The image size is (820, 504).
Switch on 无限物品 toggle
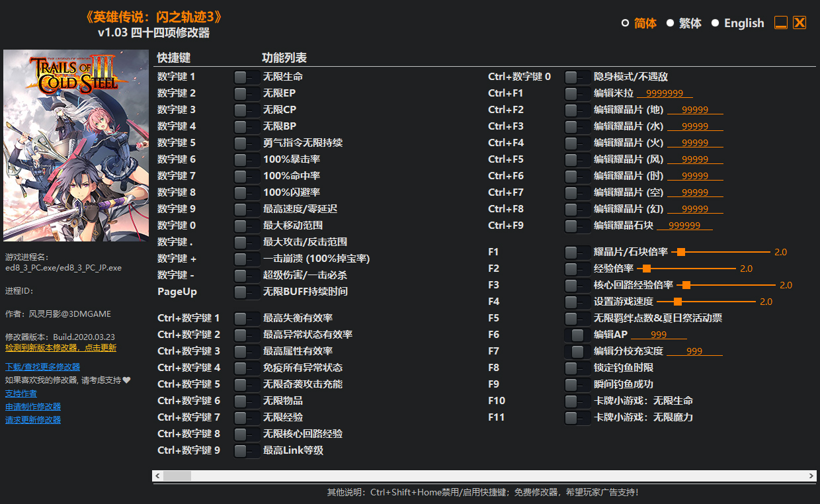(x=247, y=401)
